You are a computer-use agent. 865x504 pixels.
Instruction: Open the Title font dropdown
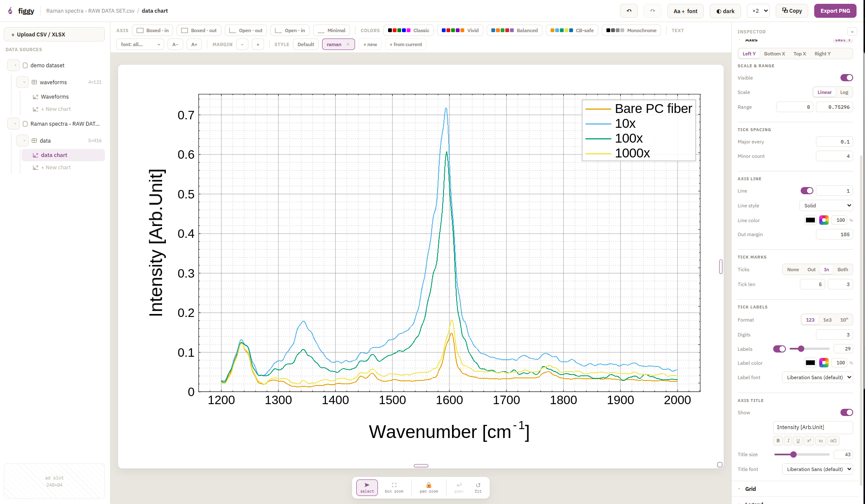point(817,469)
